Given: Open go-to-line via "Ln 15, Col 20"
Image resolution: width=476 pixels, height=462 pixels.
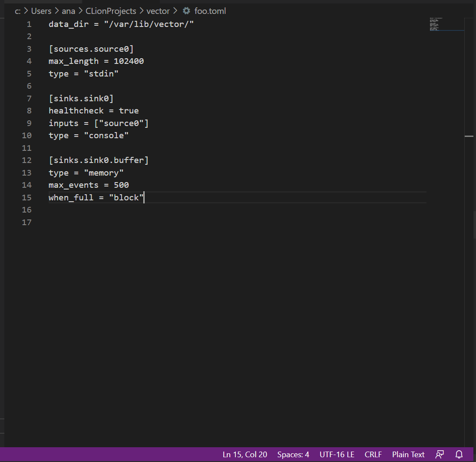Looking at the screenshot, I should coord(245,454).
